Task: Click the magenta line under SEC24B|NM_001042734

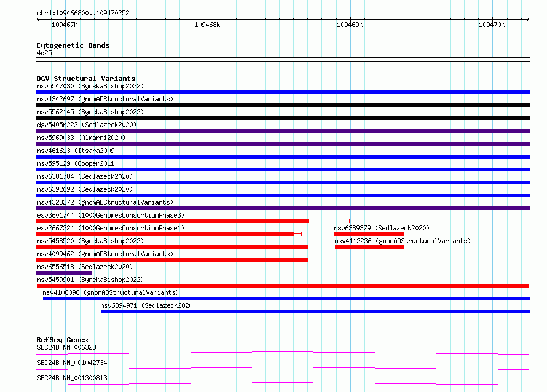Action: (283, 368)
